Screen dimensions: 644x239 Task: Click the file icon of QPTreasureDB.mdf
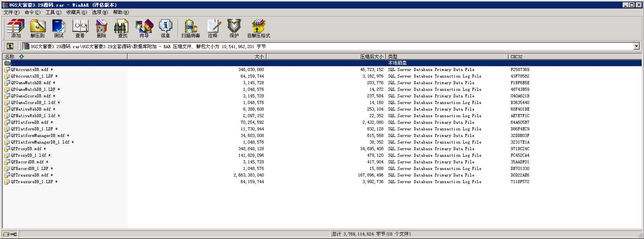(x=7, y=175)
